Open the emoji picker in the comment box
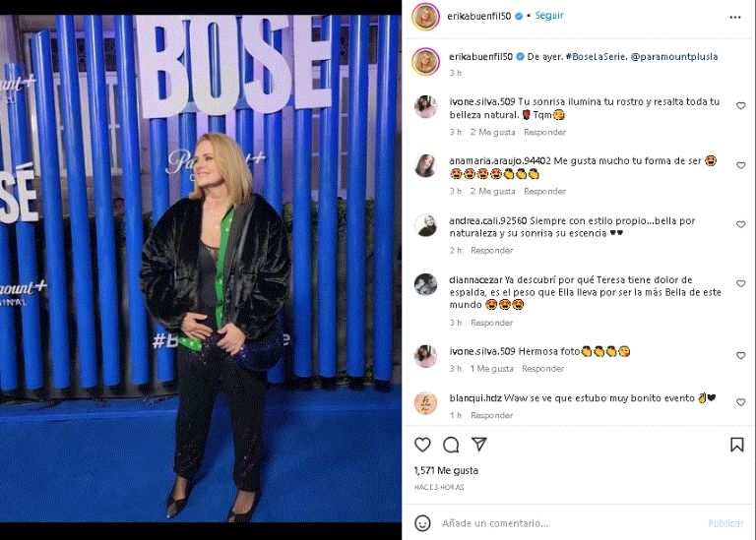756x540 pixels. coord(423,523)
